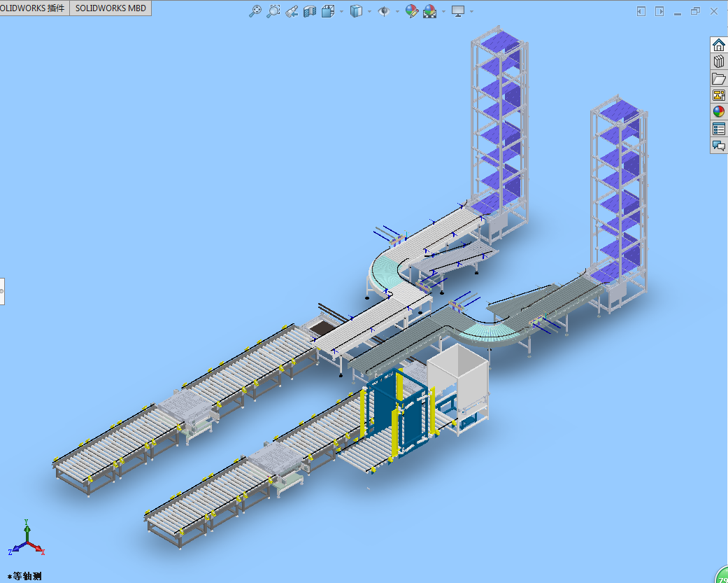This screenshot has height=583, width=728.
Task: Open the View Palette tab
Action: (x=719, y=95)
